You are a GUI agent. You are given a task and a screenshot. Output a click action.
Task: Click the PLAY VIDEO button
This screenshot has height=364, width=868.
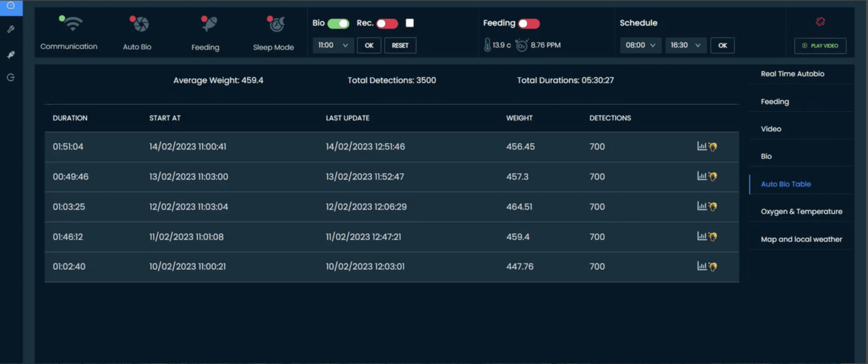point(820,46)
